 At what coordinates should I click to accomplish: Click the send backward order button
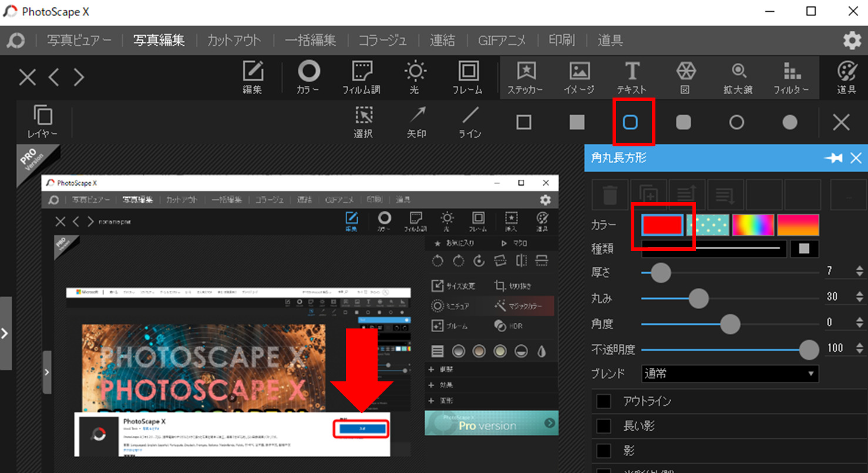coord(725,195)
